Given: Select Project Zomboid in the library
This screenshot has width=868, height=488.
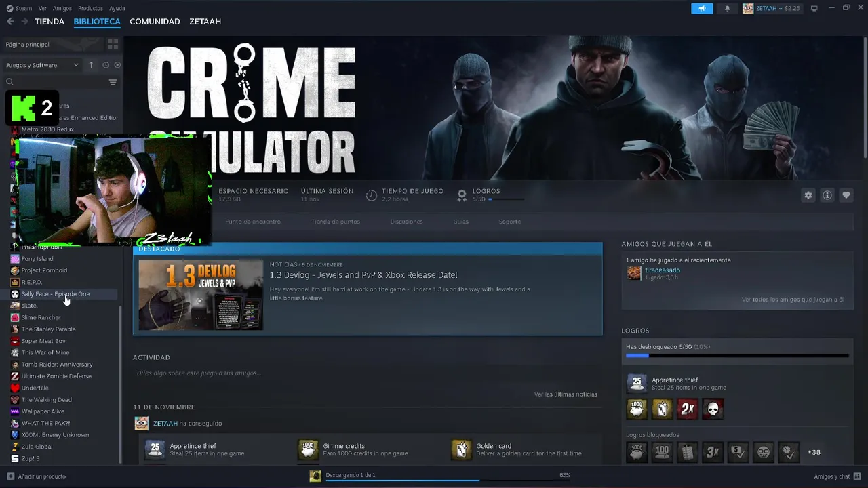Looking at the screenshot, I should (44, 270).
